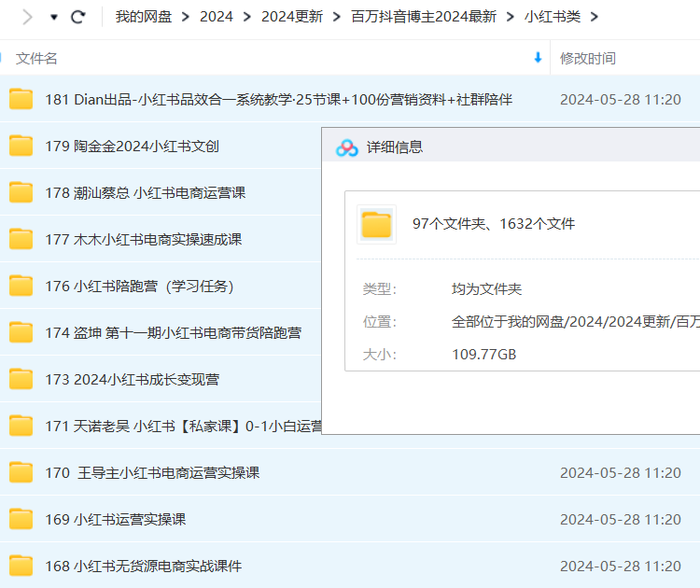Jump to 百万抖音博主2024最新 breadcrumb folder
Image resolution: width=700 pixels, height=588 pixels.
424,17
